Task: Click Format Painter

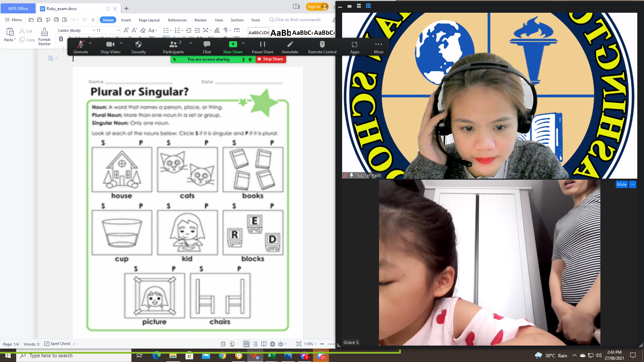Action: (44, 36)
